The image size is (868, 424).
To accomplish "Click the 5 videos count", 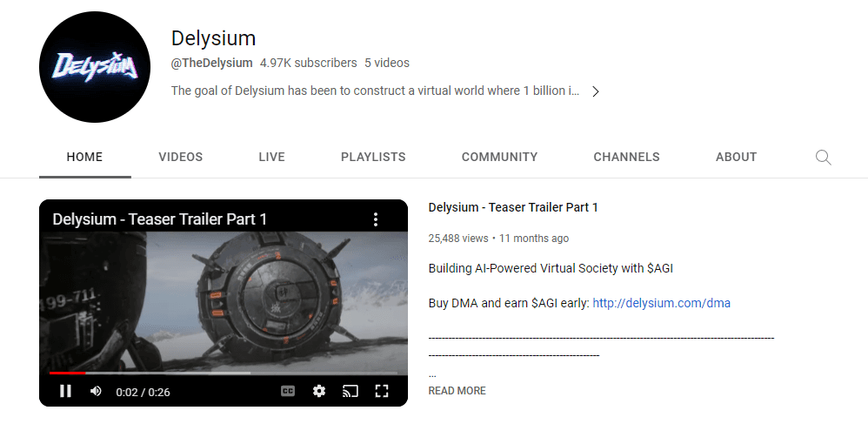I will [387, 63].
